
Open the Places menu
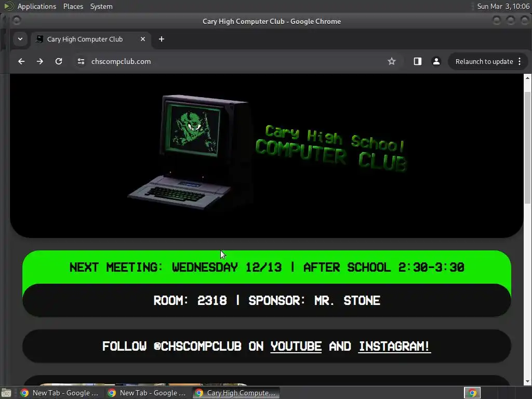[x=73, y=6]
